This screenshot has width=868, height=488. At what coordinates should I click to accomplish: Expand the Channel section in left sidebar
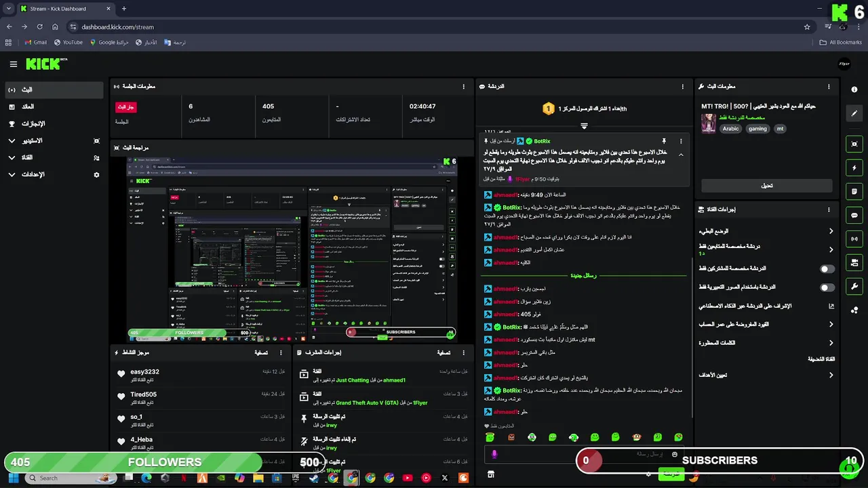click(x=12, y=158)
